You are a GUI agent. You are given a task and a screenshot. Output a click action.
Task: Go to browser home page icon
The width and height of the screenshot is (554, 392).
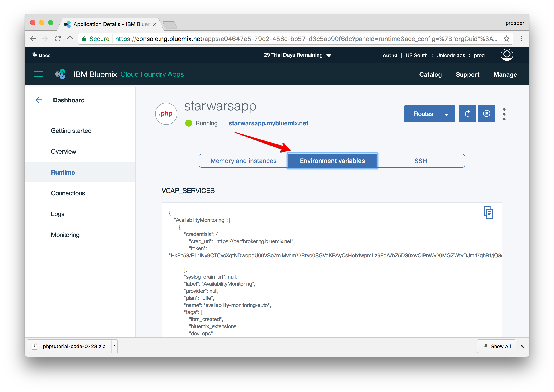coord(70,39)
